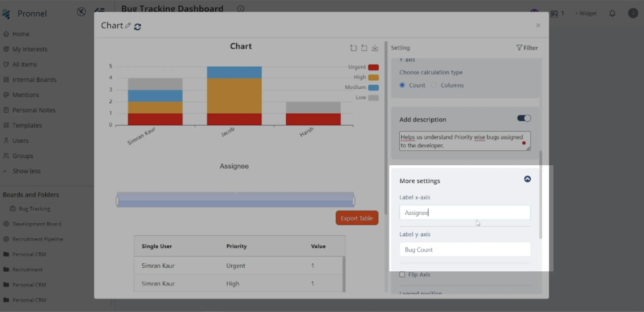Click the Label x-axis input field

[x=465, y=212]
